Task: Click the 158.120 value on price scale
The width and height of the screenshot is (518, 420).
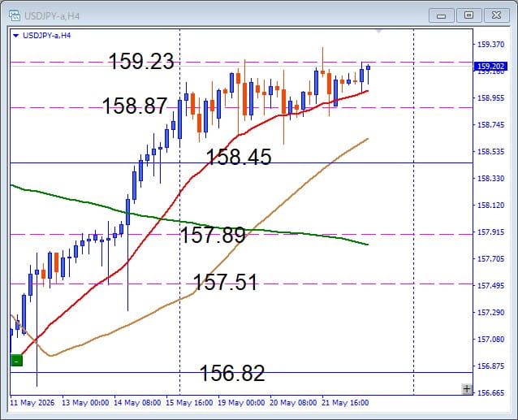Action: click(x=491, y=206)
